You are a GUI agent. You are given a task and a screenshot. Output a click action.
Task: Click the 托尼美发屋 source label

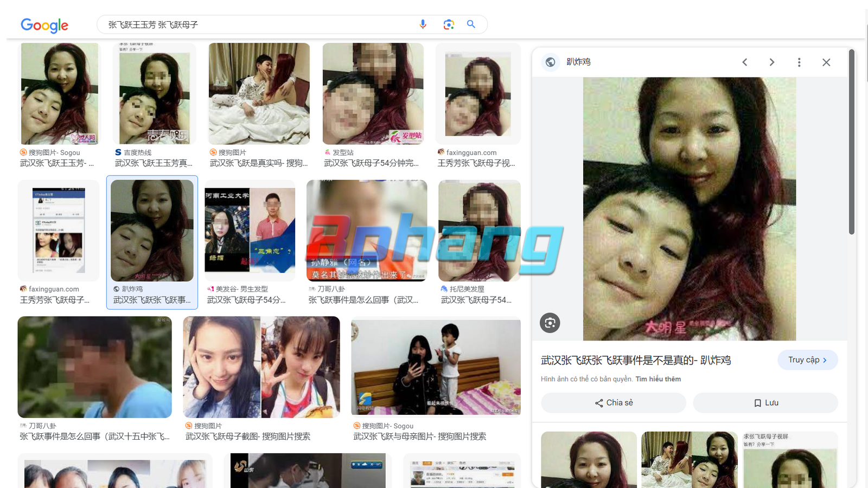(467, 289)
